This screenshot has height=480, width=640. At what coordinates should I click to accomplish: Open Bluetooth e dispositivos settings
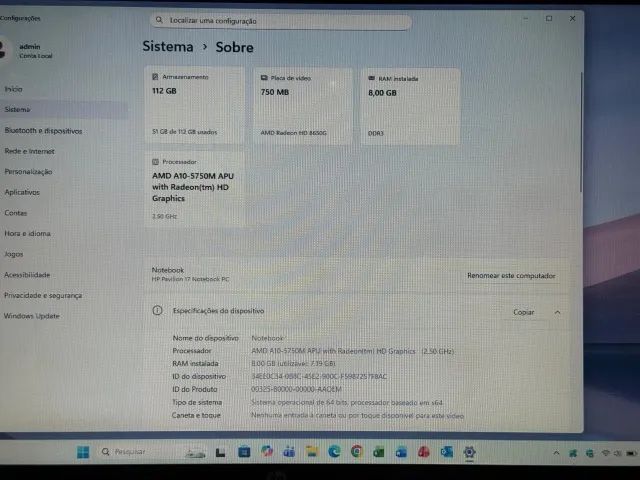pyautogui.click(x=43, y=131)
